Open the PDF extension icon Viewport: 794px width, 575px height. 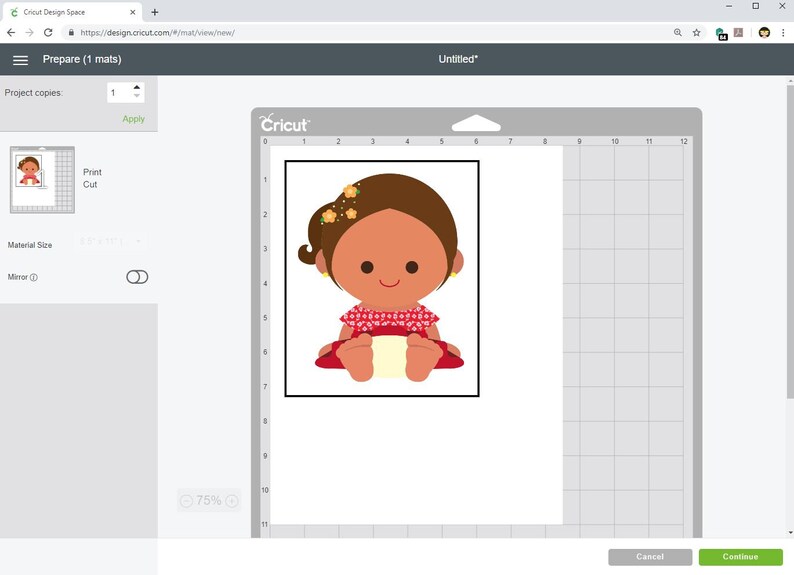pos(739,32)
